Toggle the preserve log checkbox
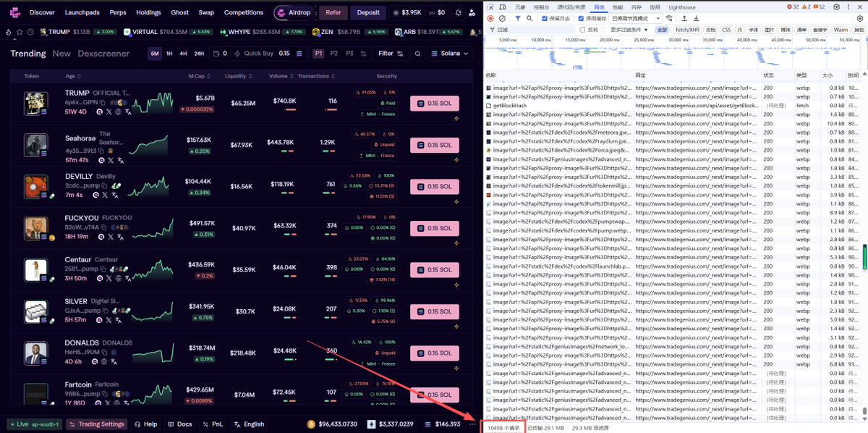The width and height of the screenshot is (868, 433). [545, 18]
